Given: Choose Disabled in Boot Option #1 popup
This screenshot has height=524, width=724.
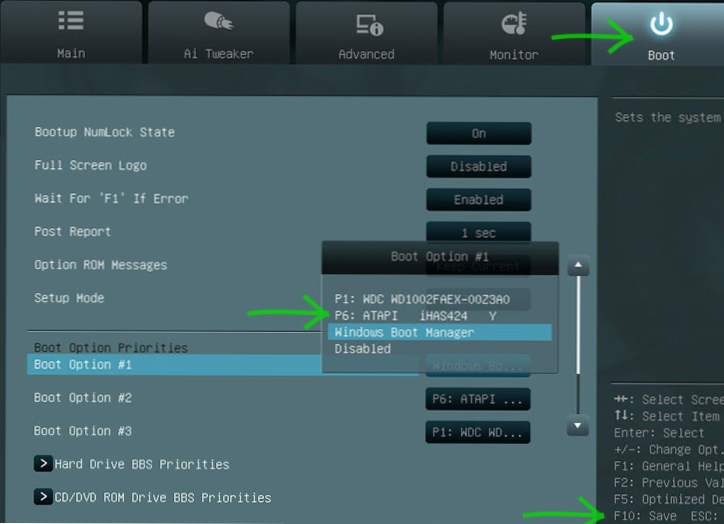Looking at the screenshot, I should 363,349.
